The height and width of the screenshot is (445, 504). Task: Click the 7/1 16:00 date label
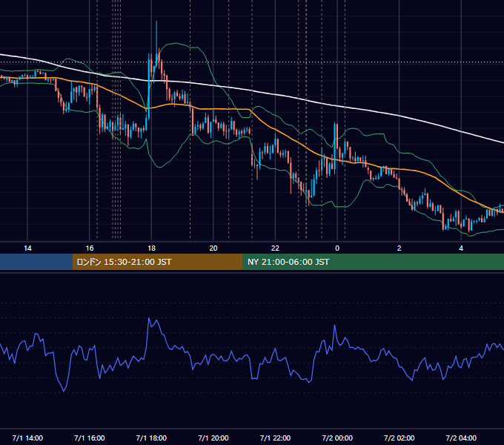(x=90, y=438)
